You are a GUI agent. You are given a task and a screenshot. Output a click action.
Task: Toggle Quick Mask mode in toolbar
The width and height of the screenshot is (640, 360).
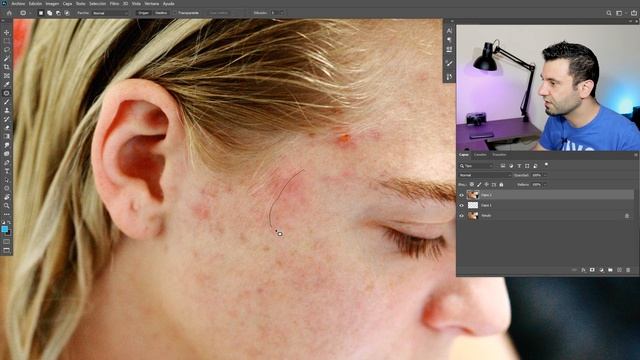(7, 242)
